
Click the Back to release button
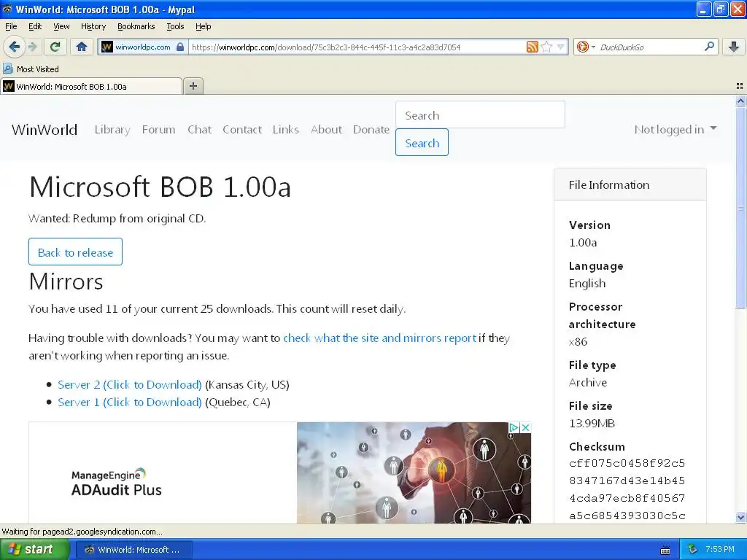[75, 252]
